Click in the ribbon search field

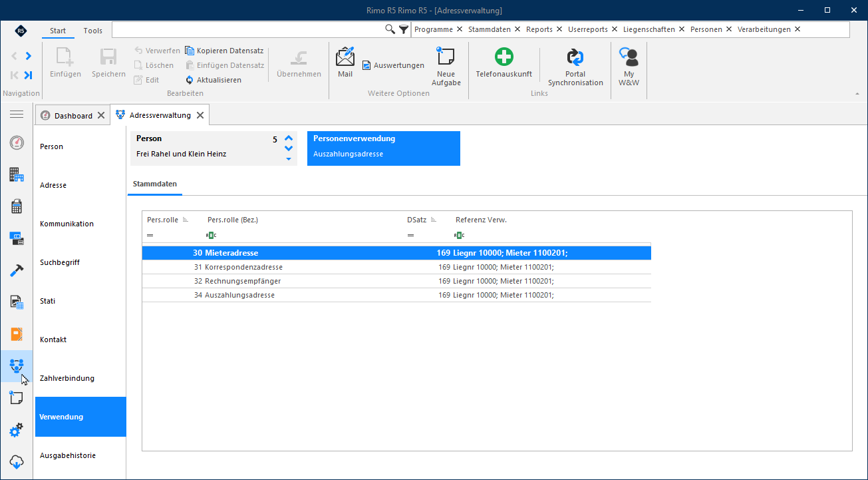pos(248,29)
